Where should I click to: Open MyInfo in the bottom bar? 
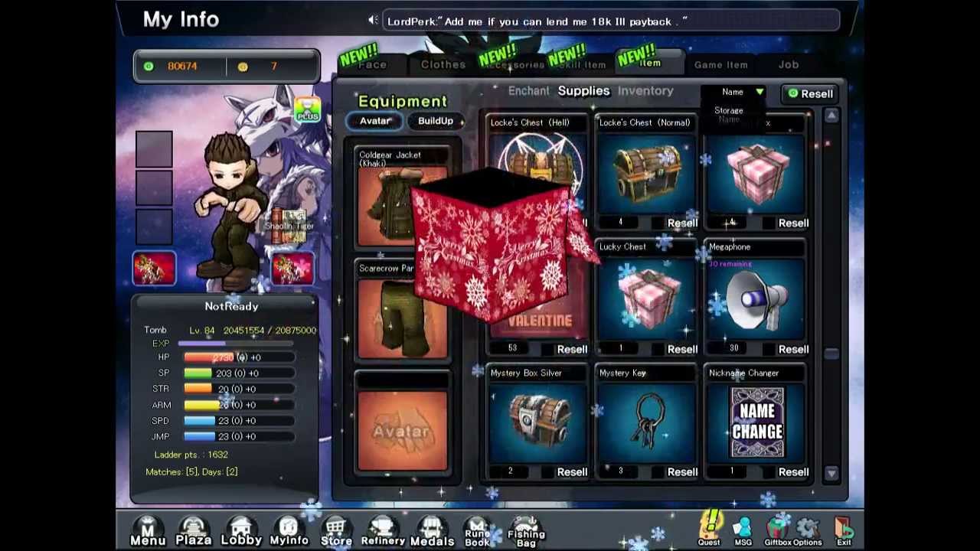point(289,531)
